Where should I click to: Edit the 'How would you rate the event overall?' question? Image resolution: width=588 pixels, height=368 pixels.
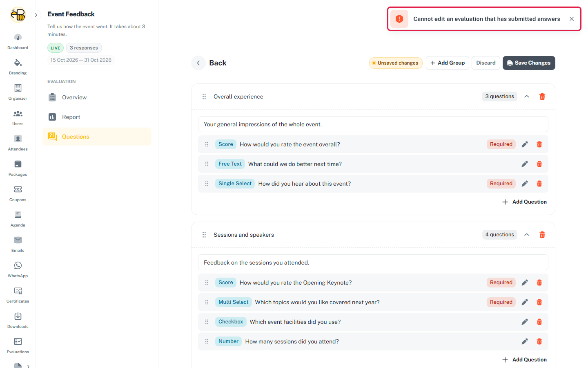(525, 144)
